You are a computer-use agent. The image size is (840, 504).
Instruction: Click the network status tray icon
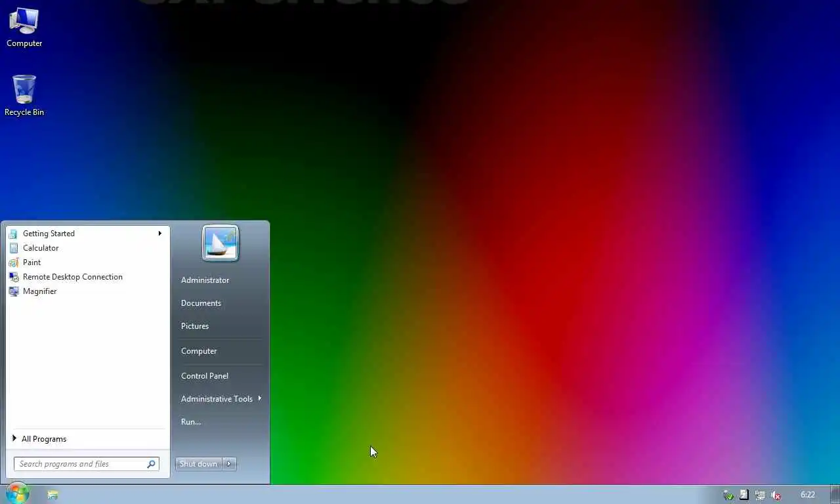pyautogui.click(x=760, y=495)
